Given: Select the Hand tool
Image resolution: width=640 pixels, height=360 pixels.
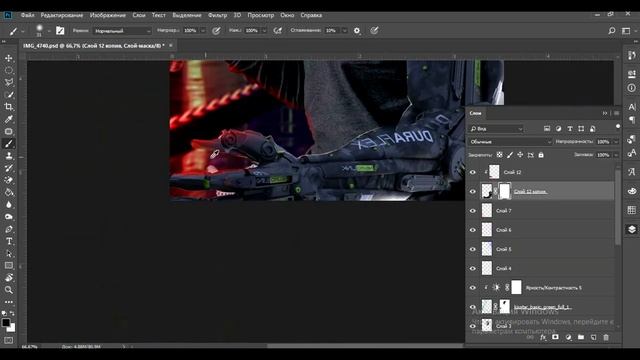Looking at the screenshot, I should point(9,278).
